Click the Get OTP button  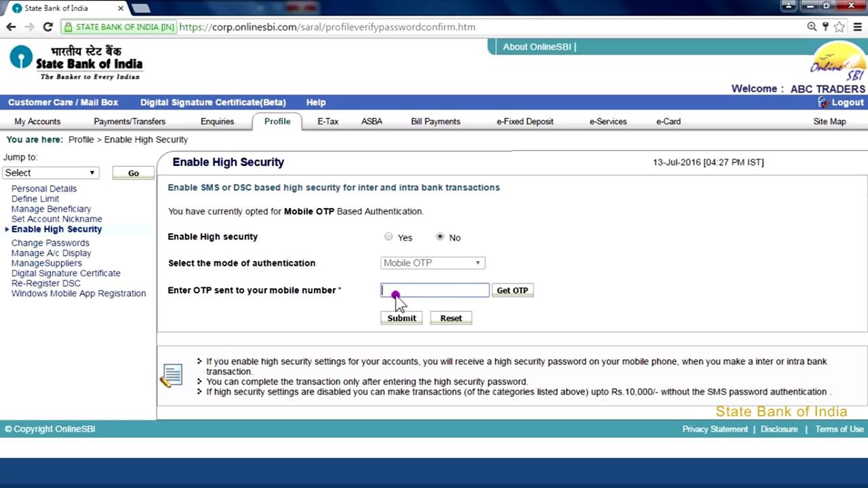point(513,290)
